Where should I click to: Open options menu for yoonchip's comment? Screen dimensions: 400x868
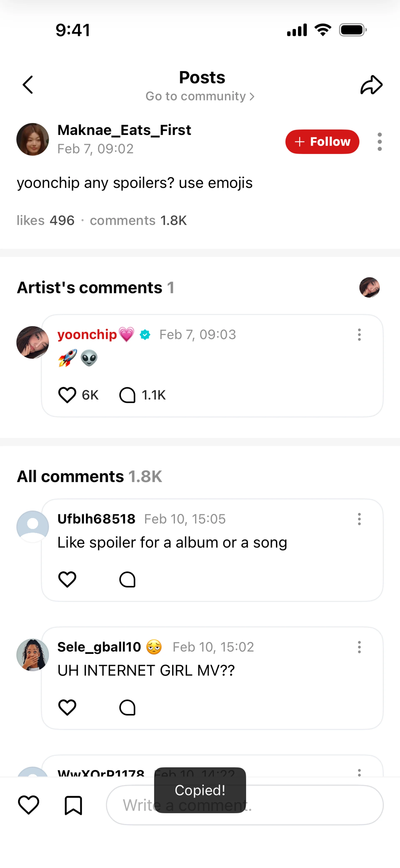359,335
